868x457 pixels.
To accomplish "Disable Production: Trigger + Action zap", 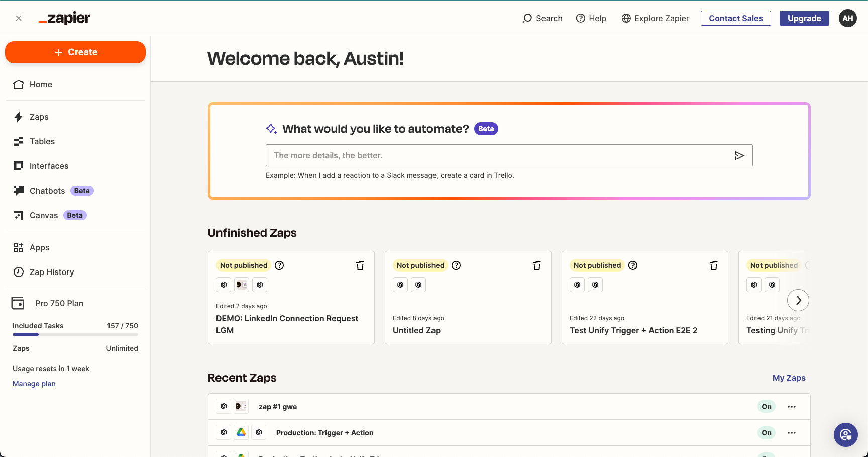I will (766, 432).
